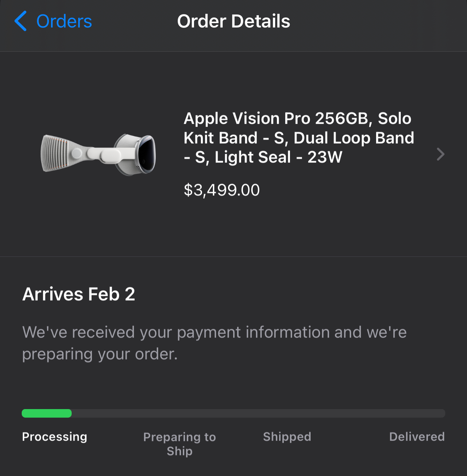This screenshot has height=476, width=467.
Task: Click the green filled progress segment
Action: (47, 413)
